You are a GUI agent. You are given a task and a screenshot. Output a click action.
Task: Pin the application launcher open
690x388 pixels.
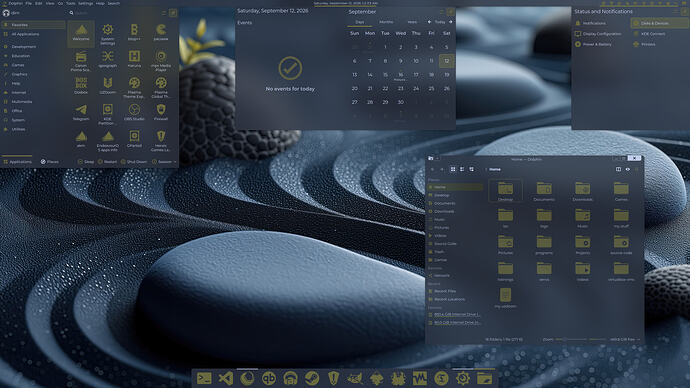coord(173,13)
